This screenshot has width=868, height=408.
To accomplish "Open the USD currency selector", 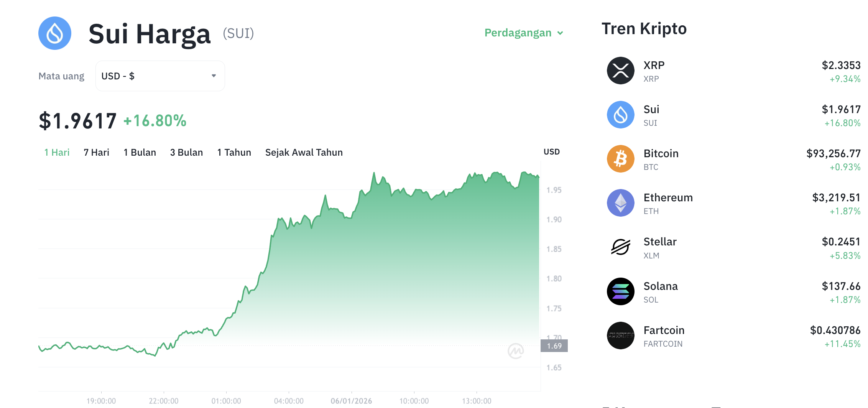I will [160, 76].
